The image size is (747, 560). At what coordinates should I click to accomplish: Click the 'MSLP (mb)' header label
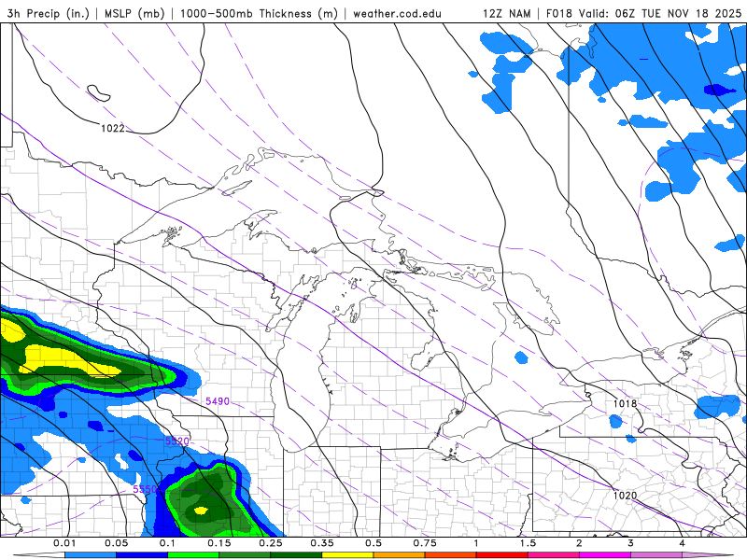click(134, 13)
